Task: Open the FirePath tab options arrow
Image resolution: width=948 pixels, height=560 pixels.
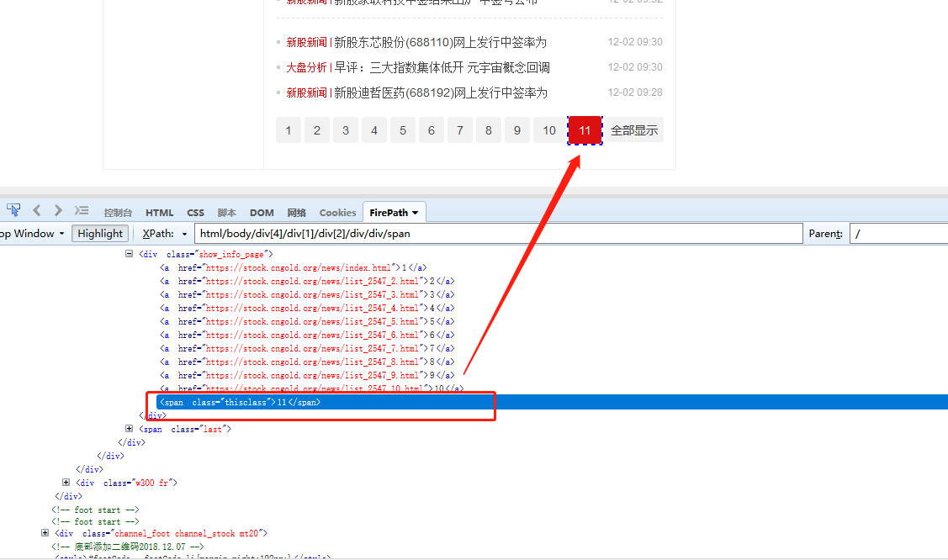Action: click(416, 213)
